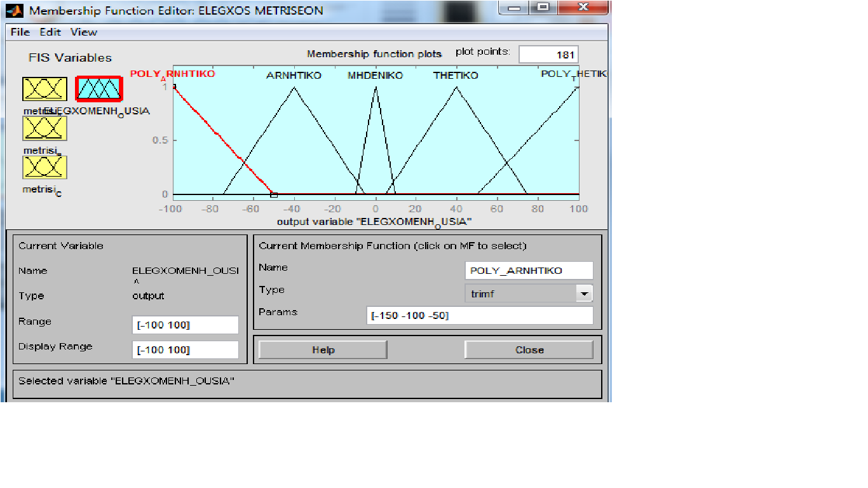Screen dimensions: 868x488
Task: Select the ELEGXOMENH_OUSIA output variable icon
Action: point(98,88)
